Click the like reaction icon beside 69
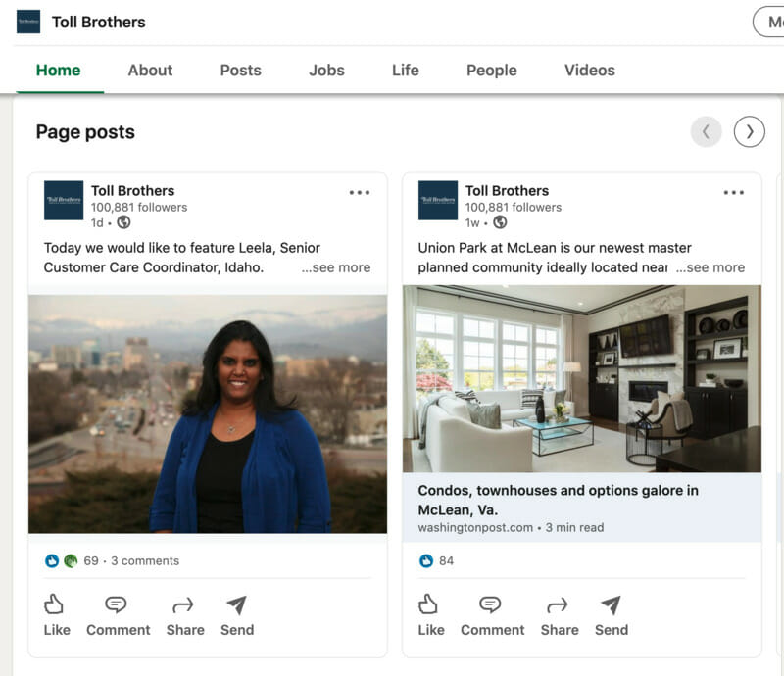 tap(52, 561)
